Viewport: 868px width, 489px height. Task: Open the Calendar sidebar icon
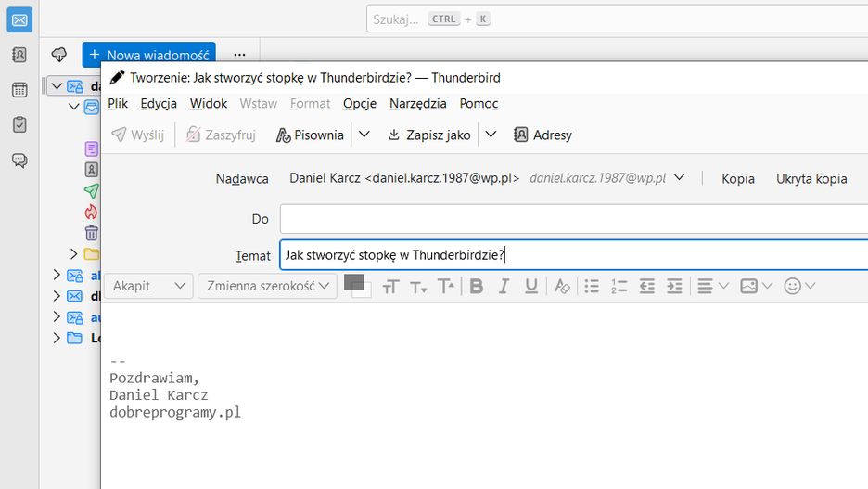[x=19, y=90]
